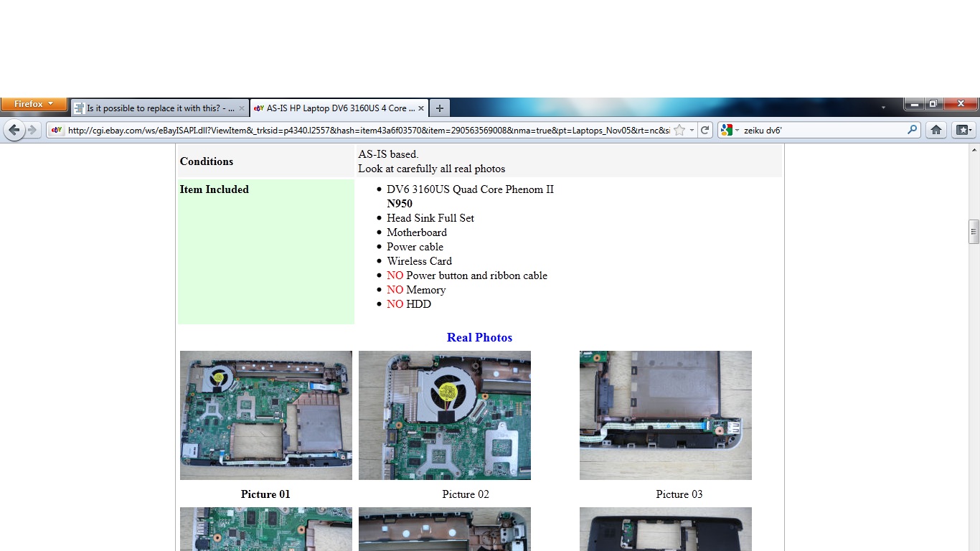Viewport: 980px width, 551px height.
Task: Click the 'Real Photos' heading
Action: [x=479, y=337]
